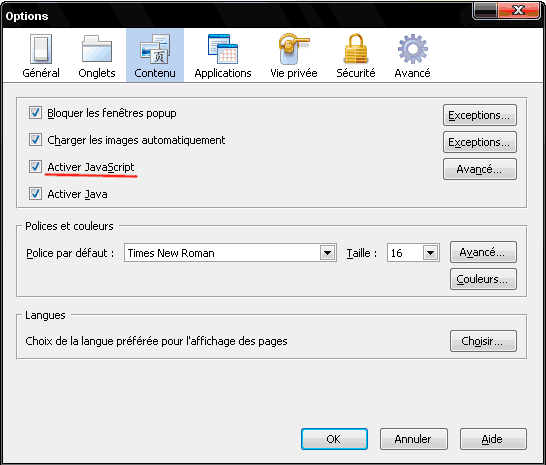Click the Times New Roman font combo box
Screen dimensions: 546x465
point(230,253)
